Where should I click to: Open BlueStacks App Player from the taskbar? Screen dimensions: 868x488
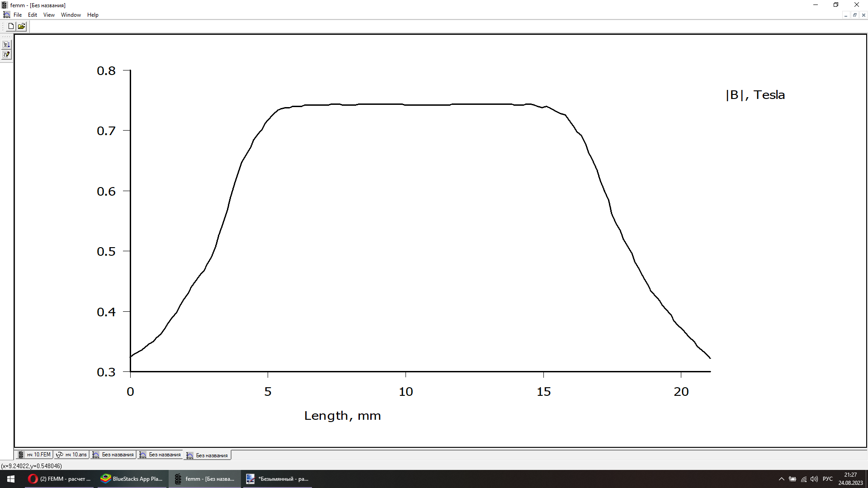coord(132,479)
